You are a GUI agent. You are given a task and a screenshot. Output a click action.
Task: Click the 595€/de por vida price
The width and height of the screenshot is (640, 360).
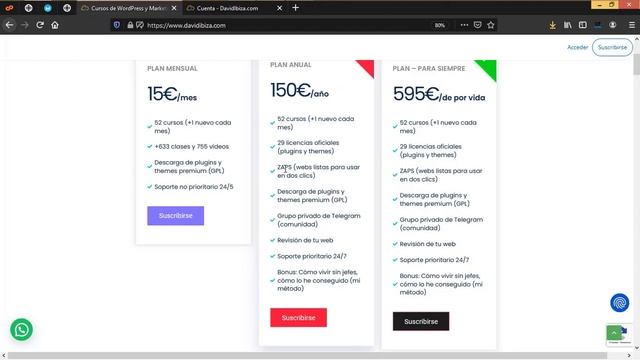[439, 94]
